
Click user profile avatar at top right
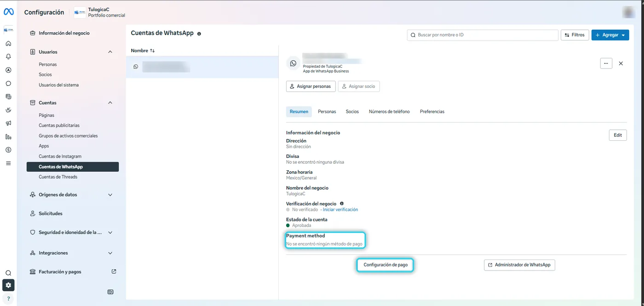pyautogui.click(x=629, y=12)
